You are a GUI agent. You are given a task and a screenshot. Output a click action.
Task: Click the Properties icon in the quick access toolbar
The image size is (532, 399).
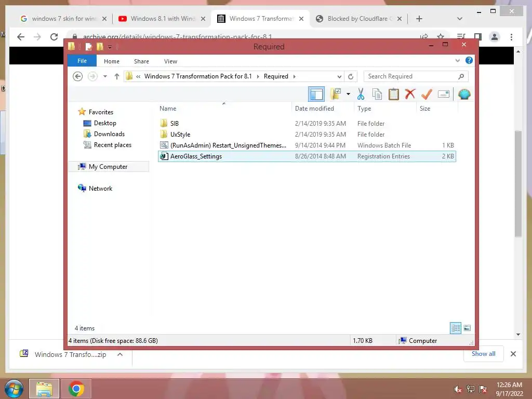(88, 46)
